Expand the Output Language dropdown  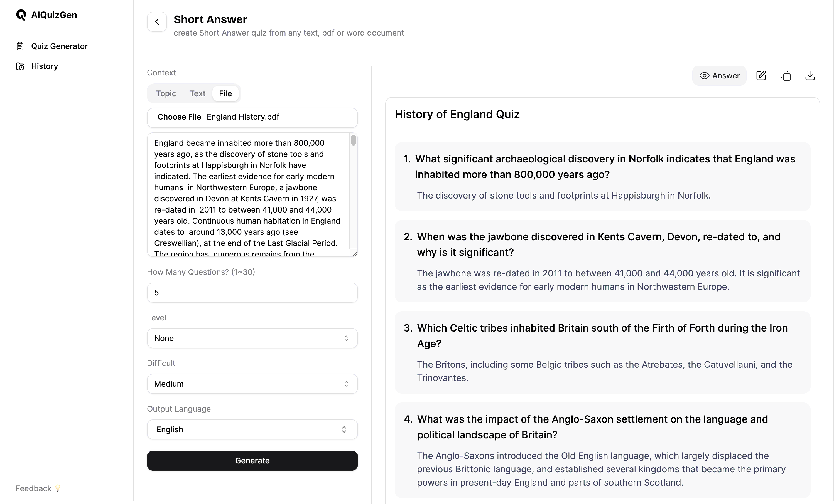click(x=252, y=429)
